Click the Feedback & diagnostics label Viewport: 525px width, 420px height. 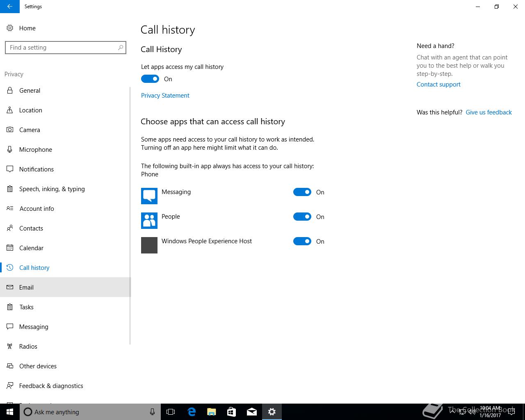[x=51, y=386]
